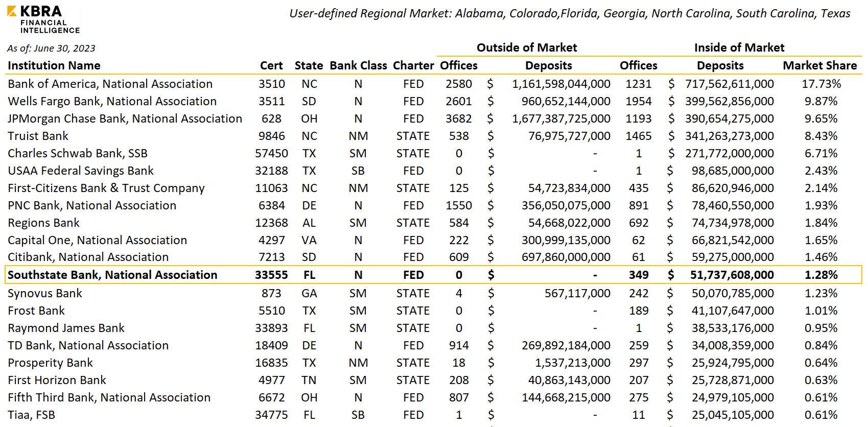Click the Market Share column header
Viewport: 868px width, 427px height.
pos(820,65)
